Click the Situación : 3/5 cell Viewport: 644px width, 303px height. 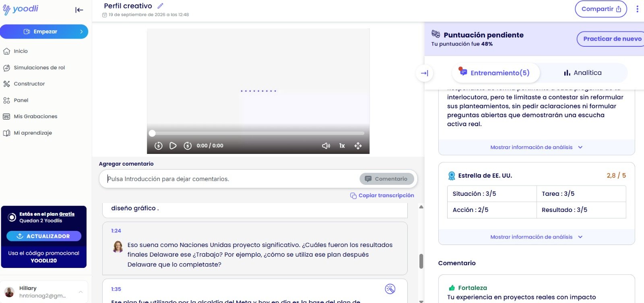pyautogui.click(x=492, y=194)
